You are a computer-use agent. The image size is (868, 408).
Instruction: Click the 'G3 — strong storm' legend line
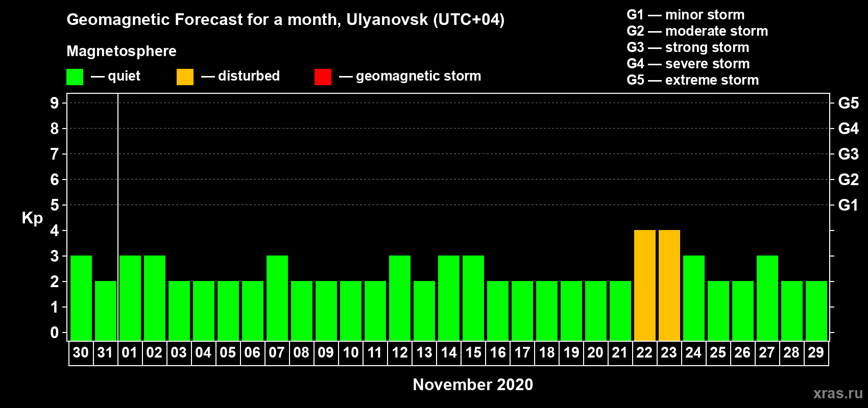[x=688, y=47]
